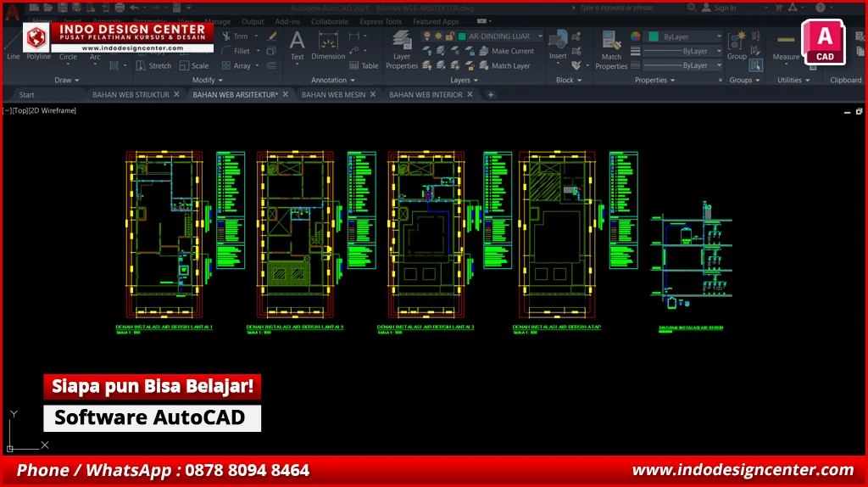Click the Leader icon
868x487 pixels.
[354, 51]
